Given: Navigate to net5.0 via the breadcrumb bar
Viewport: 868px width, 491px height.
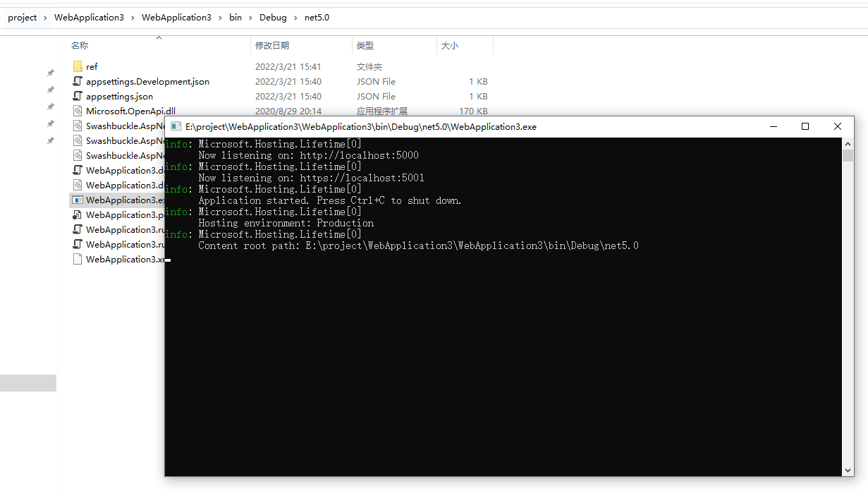Looking at the screenshot, I should [317, 18].
